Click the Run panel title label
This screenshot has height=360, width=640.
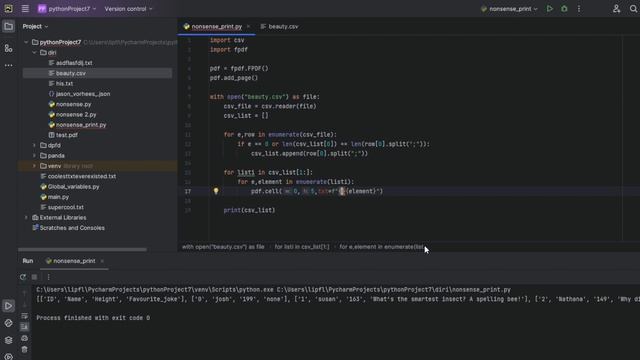[28, 261]
